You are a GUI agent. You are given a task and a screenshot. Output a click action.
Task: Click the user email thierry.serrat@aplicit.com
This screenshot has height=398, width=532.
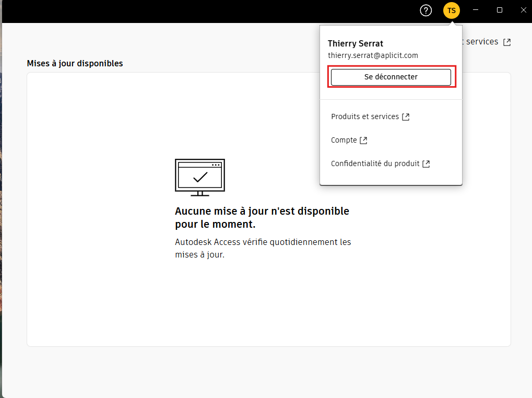point(372,55)
